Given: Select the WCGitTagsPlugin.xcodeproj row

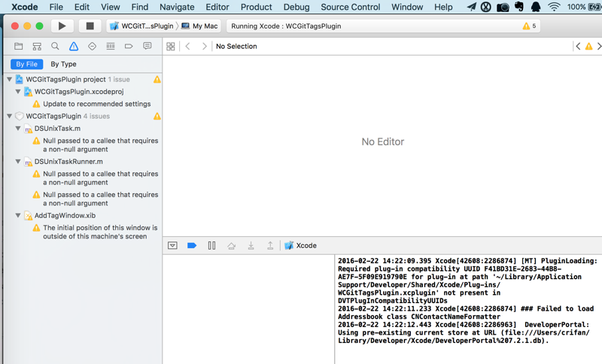Looking at the screenshot, I should pyautogui.click(x=83, y=92).
